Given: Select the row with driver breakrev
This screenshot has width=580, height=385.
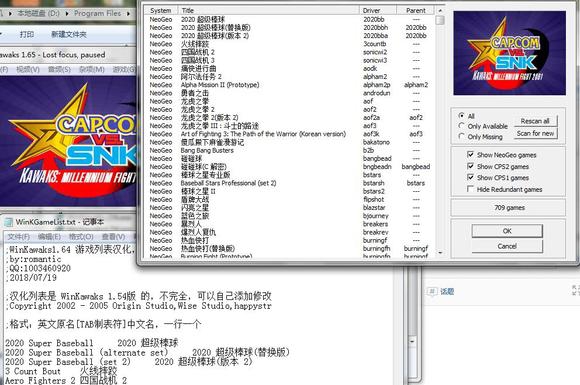Looking at the screenshot, I should pyautogui.click(x=289, y=232).
